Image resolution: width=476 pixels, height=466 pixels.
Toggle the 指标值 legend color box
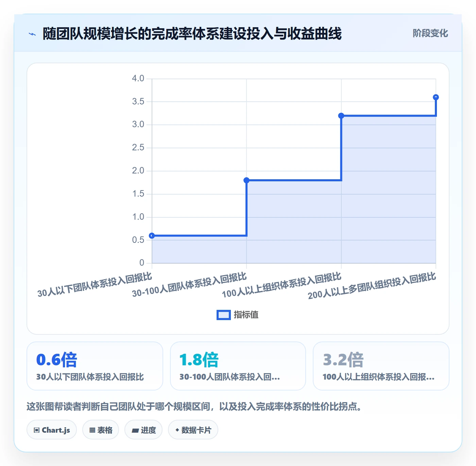point(224,315)
